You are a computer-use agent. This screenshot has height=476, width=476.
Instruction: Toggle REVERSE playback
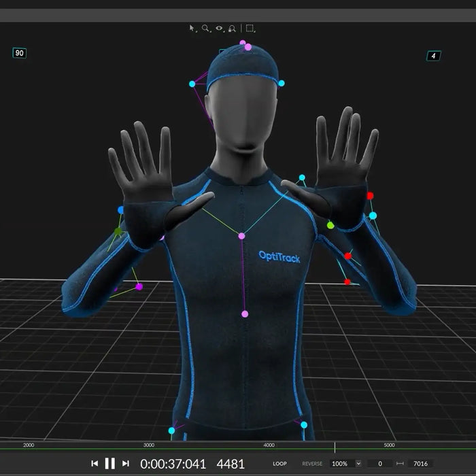click(x=312, y=464)
